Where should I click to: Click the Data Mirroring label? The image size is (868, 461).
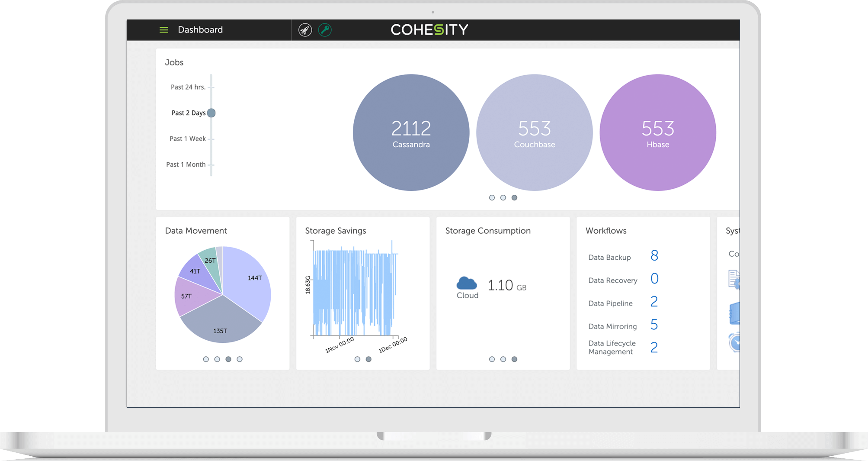[x=612, y=326]
